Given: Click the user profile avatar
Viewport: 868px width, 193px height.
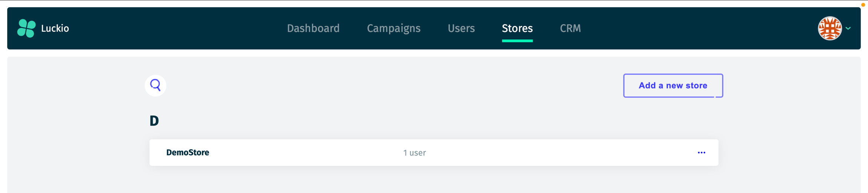Looking at the screenshot, I should pyautogui.click(x=829, y=28).
